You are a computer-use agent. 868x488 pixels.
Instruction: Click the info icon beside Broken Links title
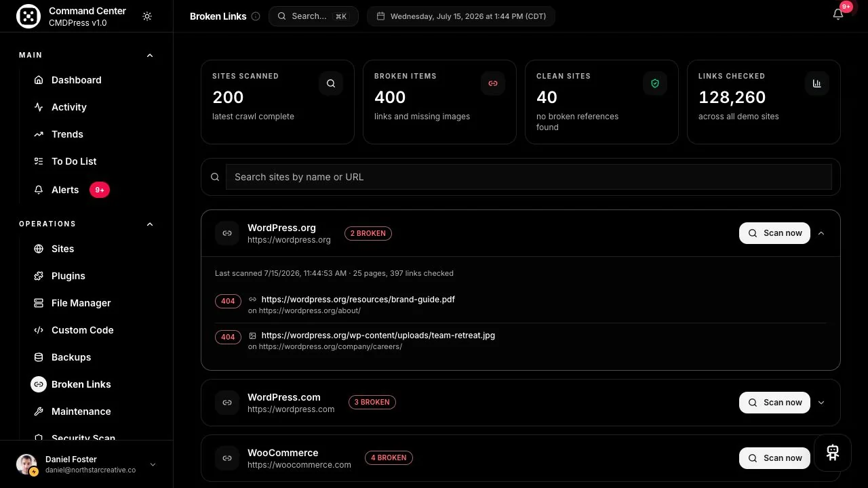256,16
